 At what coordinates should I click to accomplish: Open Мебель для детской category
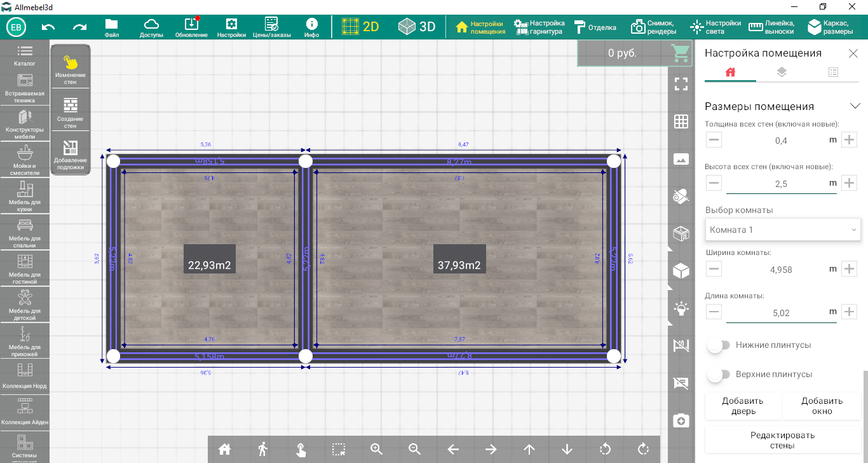point(25,306)
